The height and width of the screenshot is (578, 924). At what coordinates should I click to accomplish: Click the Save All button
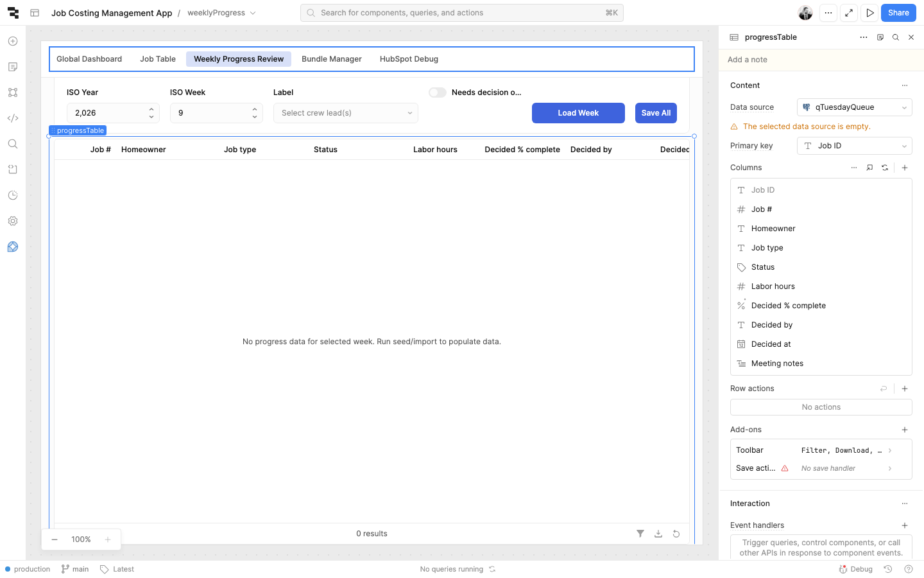tap(656, 113)
